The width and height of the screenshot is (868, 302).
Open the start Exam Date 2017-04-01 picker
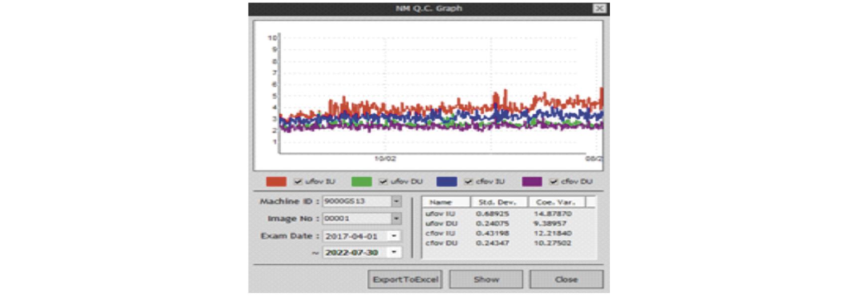click(x=394, y=236)
